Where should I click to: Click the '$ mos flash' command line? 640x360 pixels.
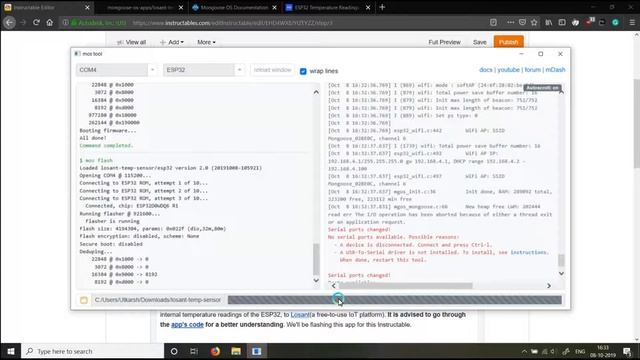96,160
